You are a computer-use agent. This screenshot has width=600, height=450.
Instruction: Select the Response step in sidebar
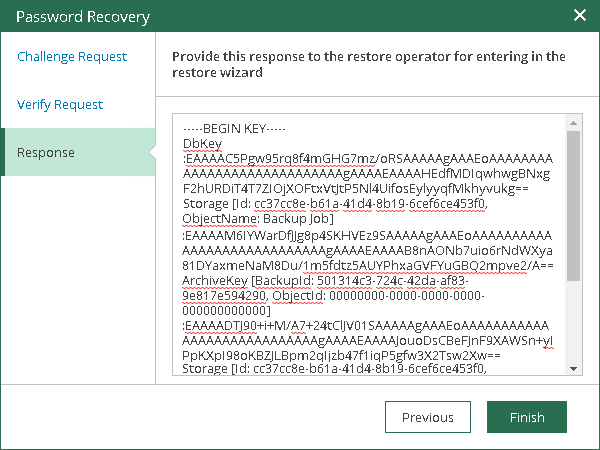tap(46, 153)
